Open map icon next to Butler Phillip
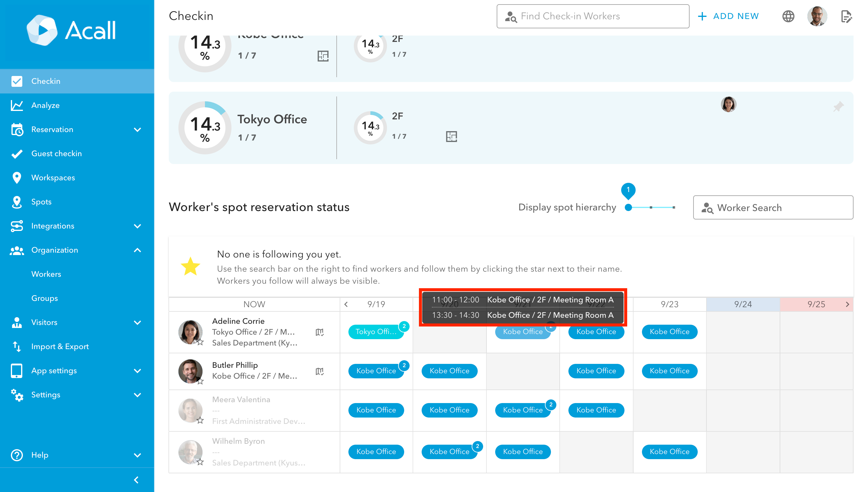Image resolution: width=868 pixels, height=492 pixels. tap(319, 371)
